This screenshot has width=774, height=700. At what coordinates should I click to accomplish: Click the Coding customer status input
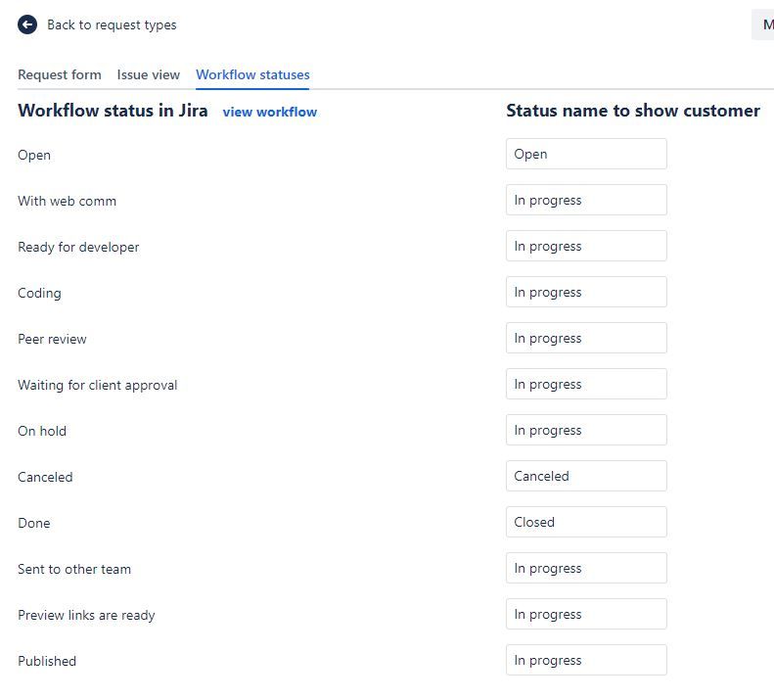[585, 292]
